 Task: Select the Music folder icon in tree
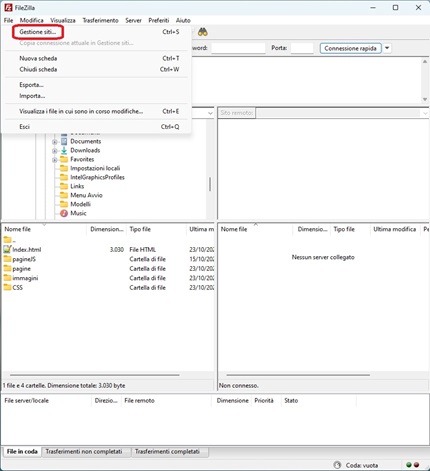click(64, 213)
